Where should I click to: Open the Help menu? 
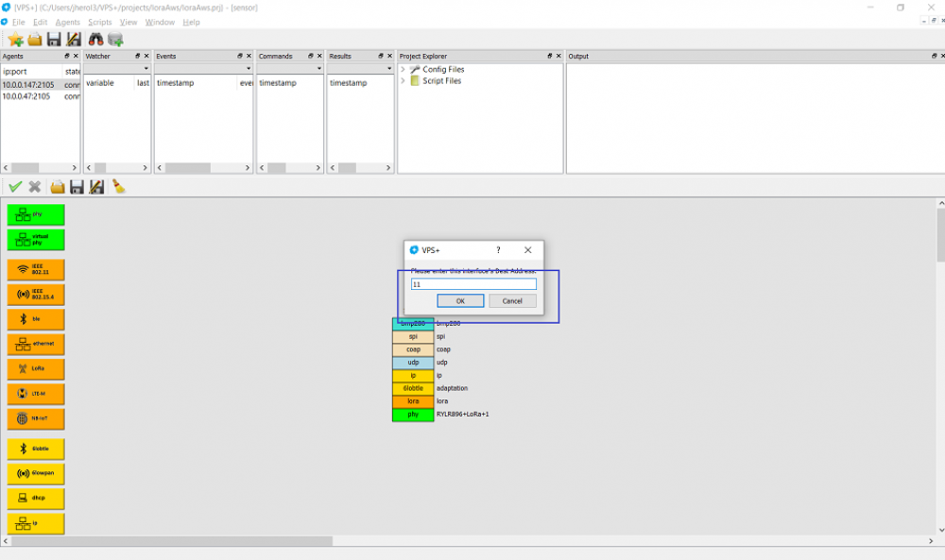(x=191, y=23)
